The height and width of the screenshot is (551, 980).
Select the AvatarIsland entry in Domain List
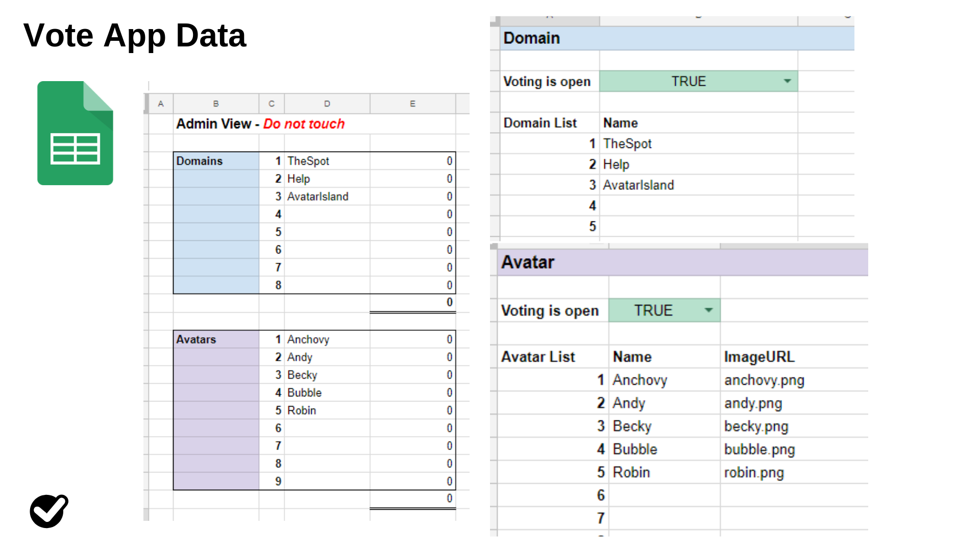click(x=639, y=185)
